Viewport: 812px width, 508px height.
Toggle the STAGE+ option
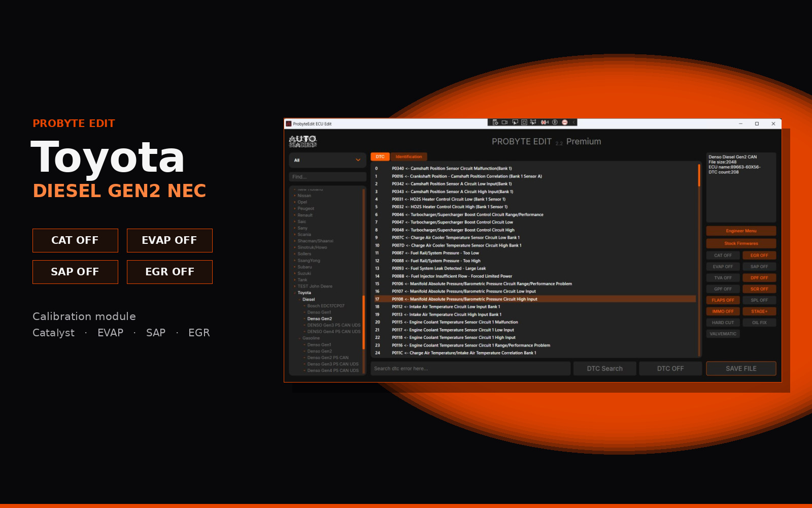click(759, 311)
